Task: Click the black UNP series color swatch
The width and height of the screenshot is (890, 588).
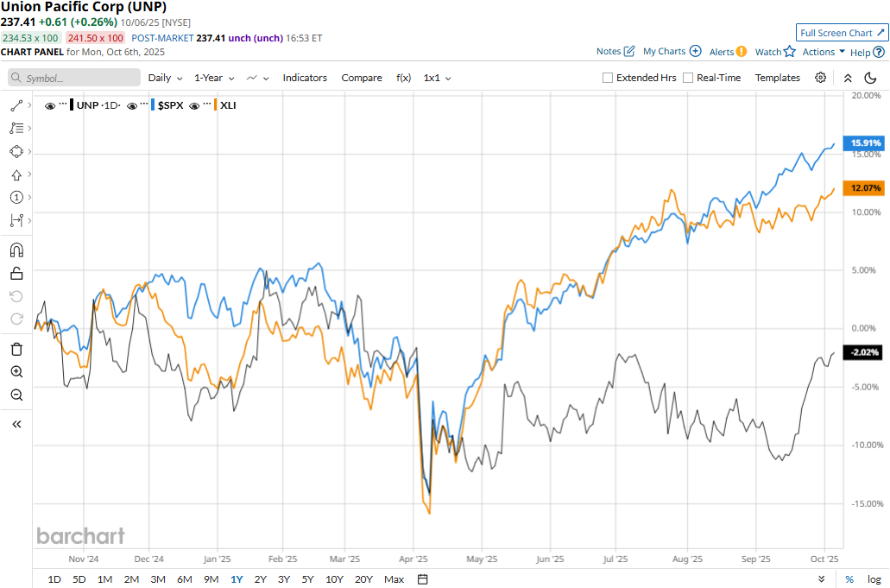Action: [71, 105]
